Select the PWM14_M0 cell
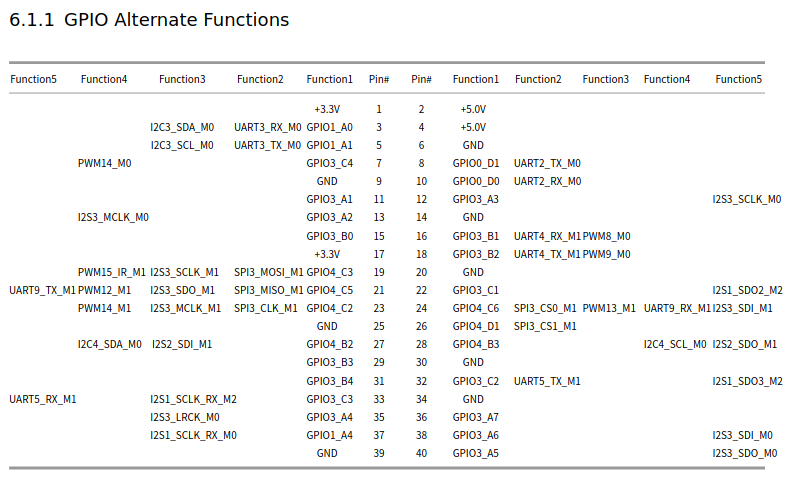Screen dimensions: 798x493 pyautogui.click(x=104, y=163)
